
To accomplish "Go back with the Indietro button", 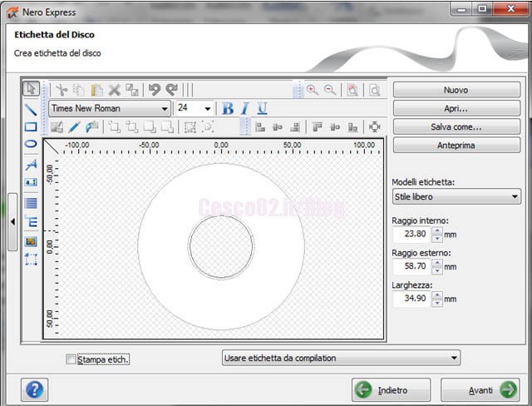I will point(391,390).
